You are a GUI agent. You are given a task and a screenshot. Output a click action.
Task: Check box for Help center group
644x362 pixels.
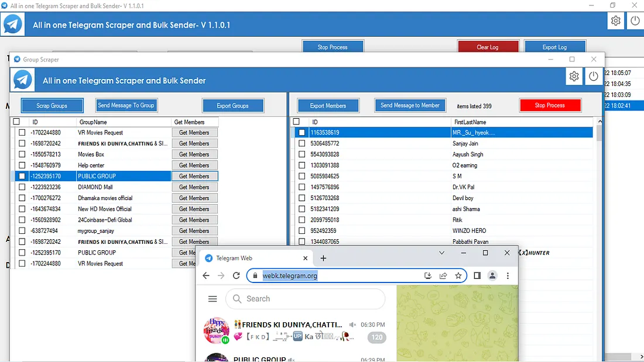[x=22, y=166]
